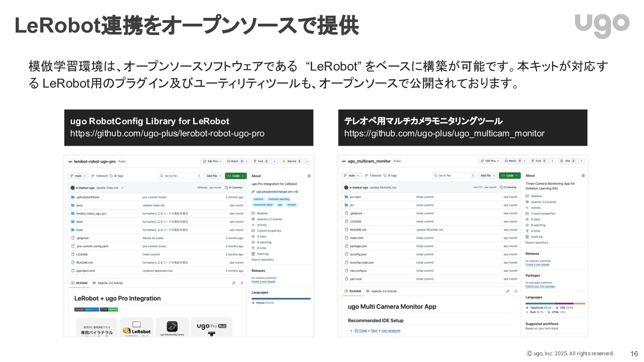Viewport: 644px width, 362px height.
Task: Open Fork options arrow in lerobot-robot-ugo-pro repo
Action: pyautogui.click(x=275, y=161)
